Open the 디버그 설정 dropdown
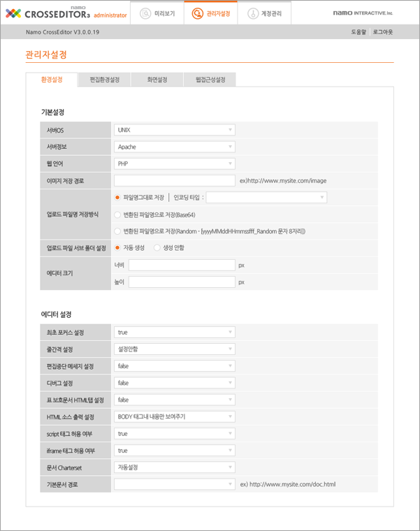Viewport: 420px width, 531px height. pyautogui.click(x=175, y=383)
